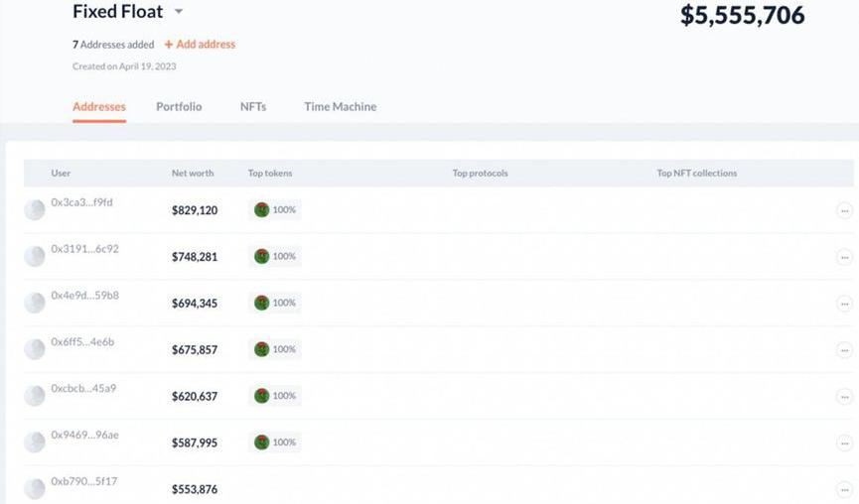Viewport: 859px width, 504px height.
Task: Click the green token icon for 0x9469...96ae
Action: click(x=262, y=442)
